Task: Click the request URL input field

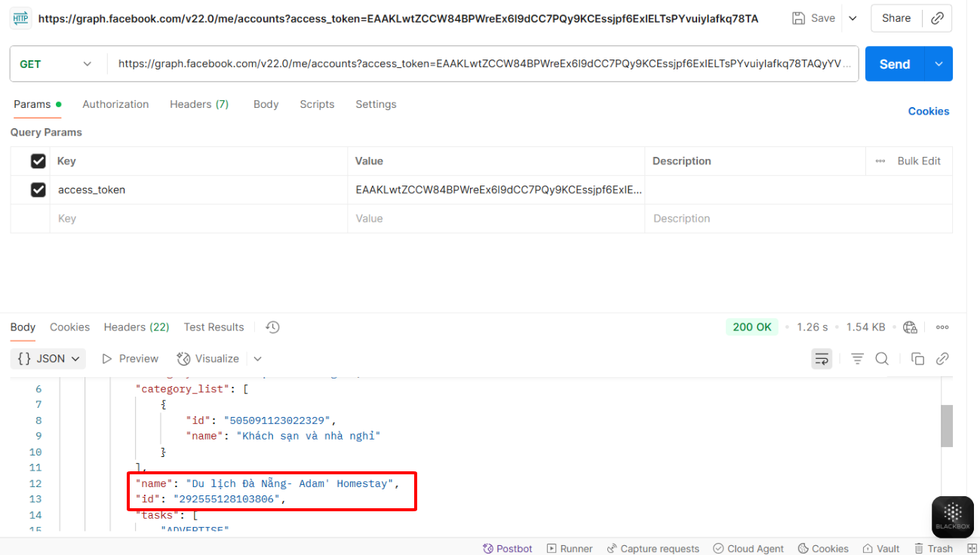Action: coord(483,64)
